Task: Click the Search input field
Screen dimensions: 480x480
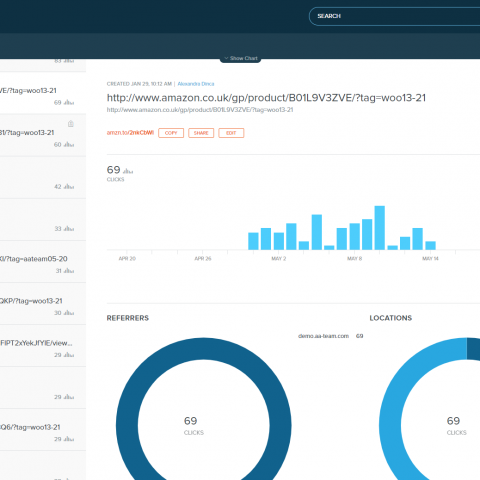Action: coord(395,16)
